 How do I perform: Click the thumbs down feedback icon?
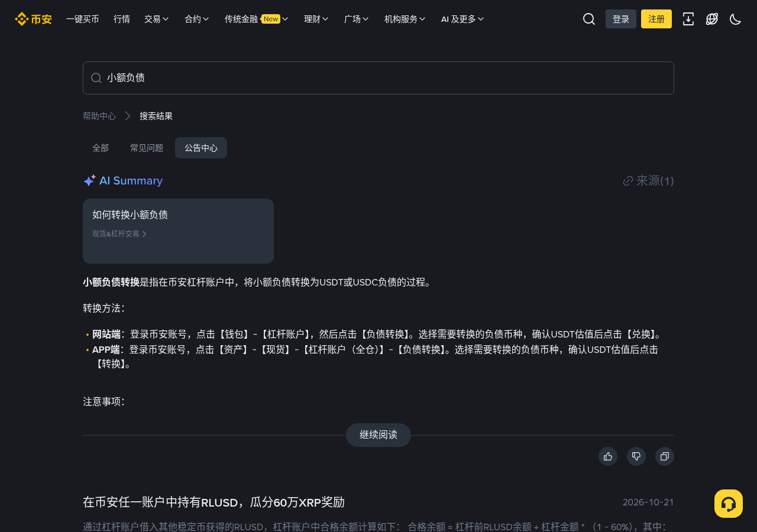click(636, 456)
